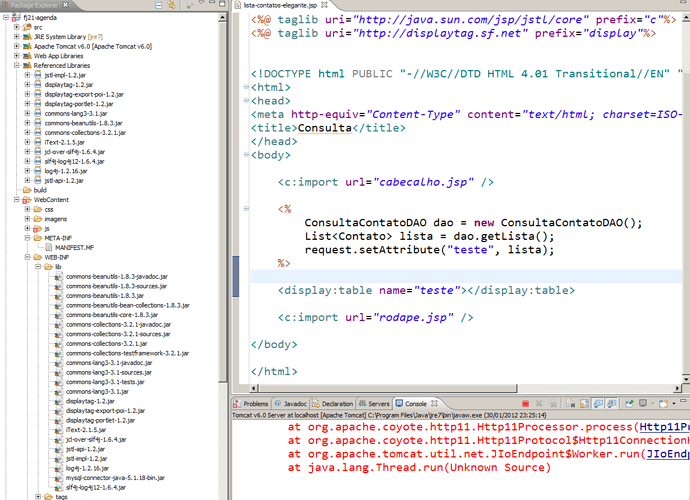Open Display Selected Console dropdown arrow

[653, 404]
